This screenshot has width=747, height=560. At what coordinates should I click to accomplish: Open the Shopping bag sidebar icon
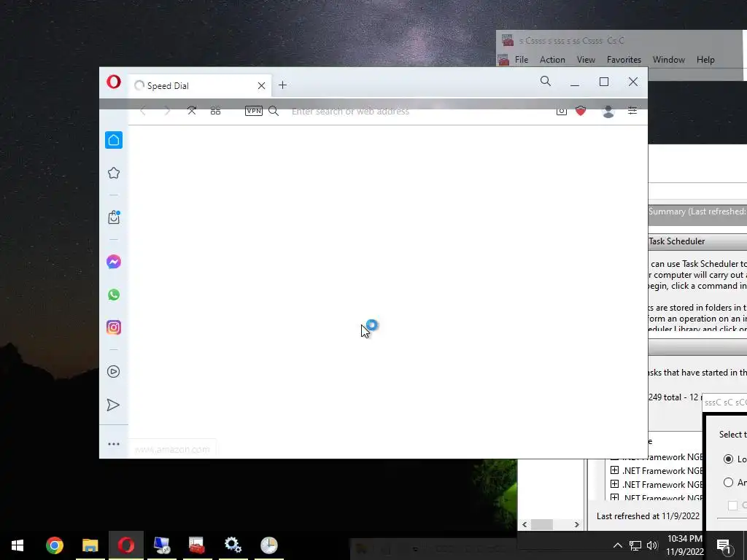pos(113,217)
